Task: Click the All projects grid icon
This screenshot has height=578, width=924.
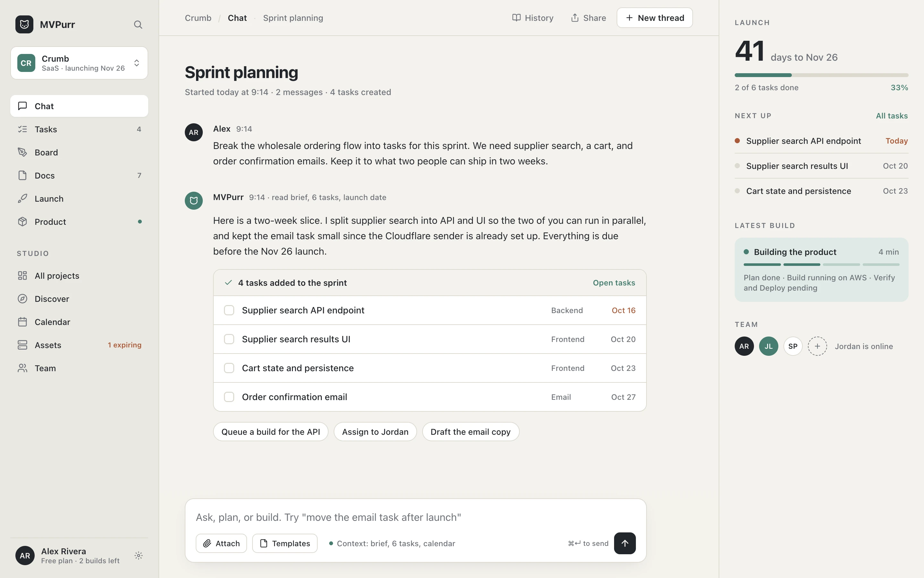Action: (22, 276)
